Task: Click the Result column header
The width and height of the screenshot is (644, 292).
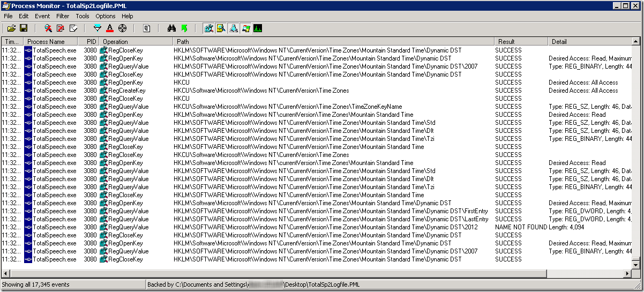Action: [x=506, y=41]
